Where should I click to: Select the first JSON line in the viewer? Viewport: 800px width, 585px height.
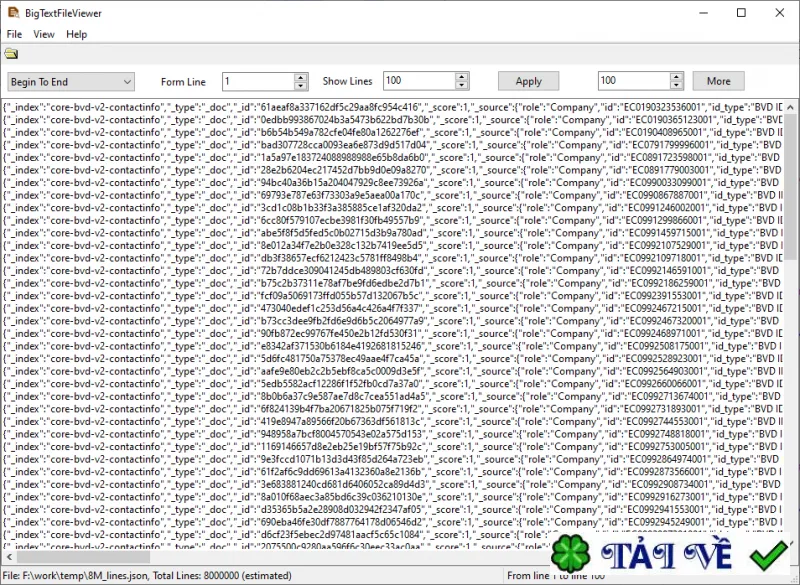tap(300, 103)
